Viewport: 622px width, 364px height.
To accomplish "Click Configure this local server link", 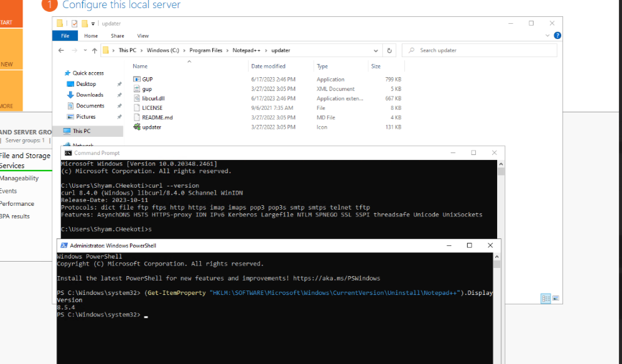I will pyautogui.click(x=121, y=5).
